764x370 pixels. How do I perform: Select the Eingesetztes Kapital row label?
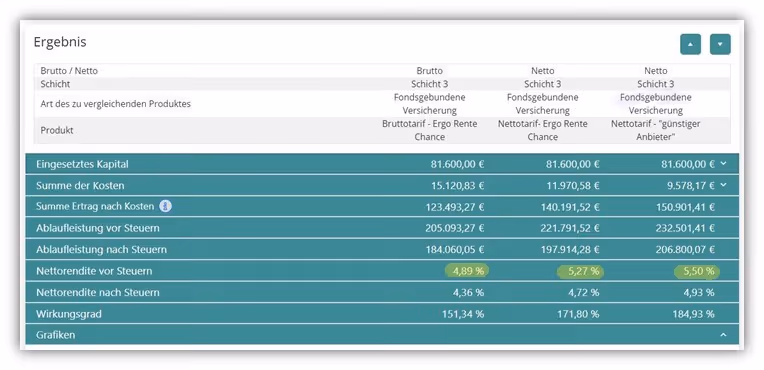pos(82,164)
